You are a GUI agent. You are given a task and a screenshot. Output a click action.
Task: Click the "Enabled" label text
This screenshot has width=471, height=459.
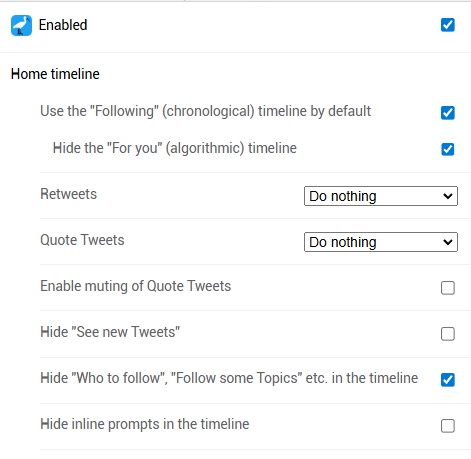[63, 25]
